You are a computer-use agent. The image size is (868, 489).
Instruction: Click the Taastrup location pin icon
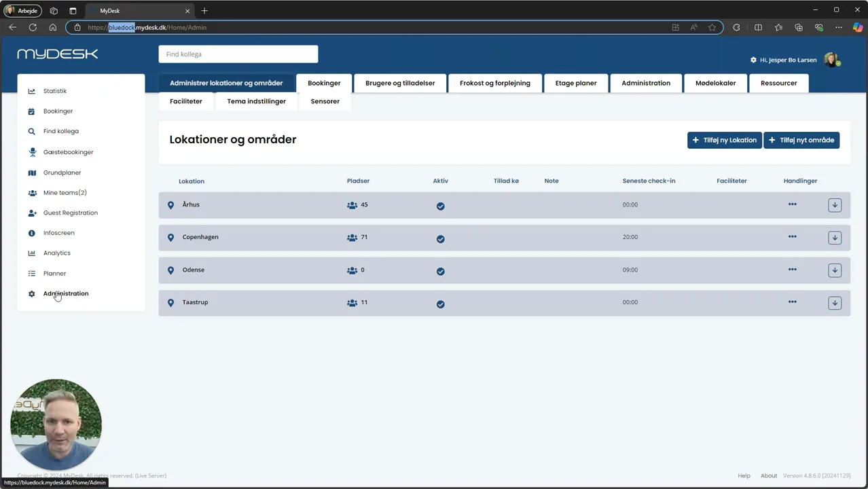(170, 303)
